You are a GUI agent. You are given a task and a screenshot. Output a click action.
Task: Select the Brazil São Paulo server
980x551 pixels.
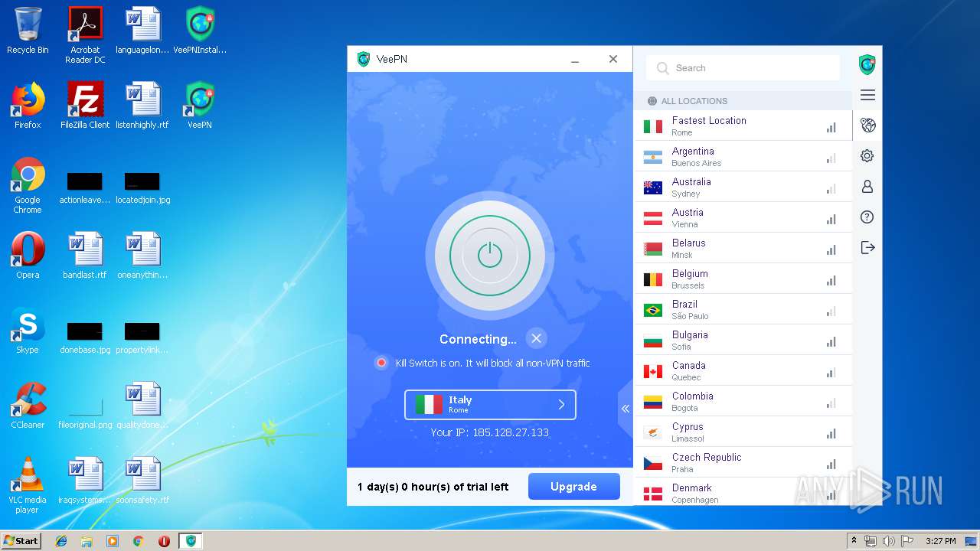pyautogui.click(x=743, y=309)
